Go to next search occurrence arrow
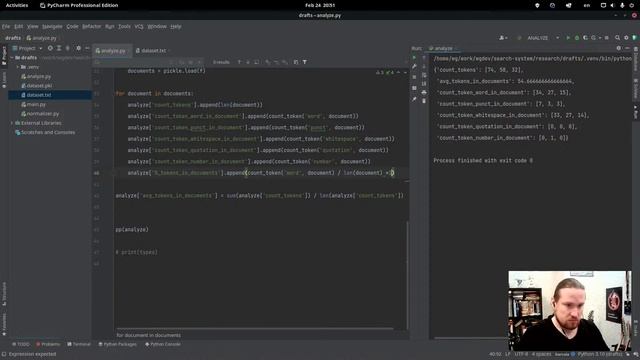Image resolution: width=640 pixels, height=360 pixels. click(248, 62)
